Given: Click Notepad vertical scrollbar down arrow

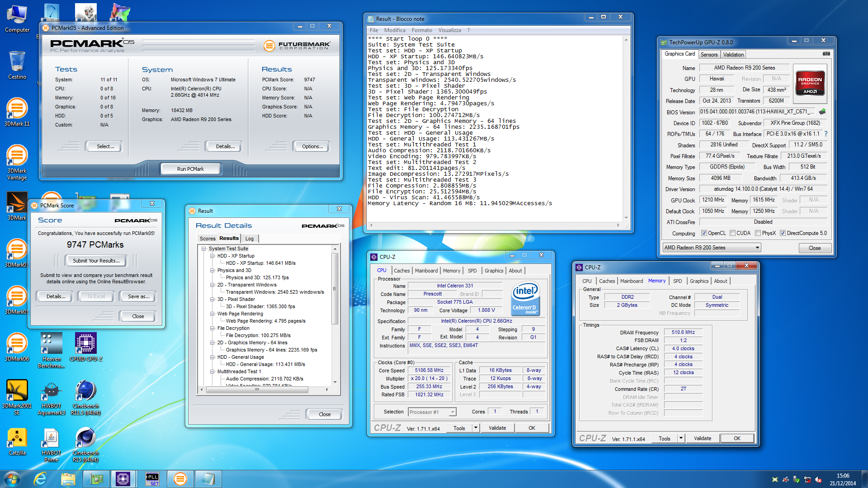Looking at the screenshot, I should pos(626,218).
